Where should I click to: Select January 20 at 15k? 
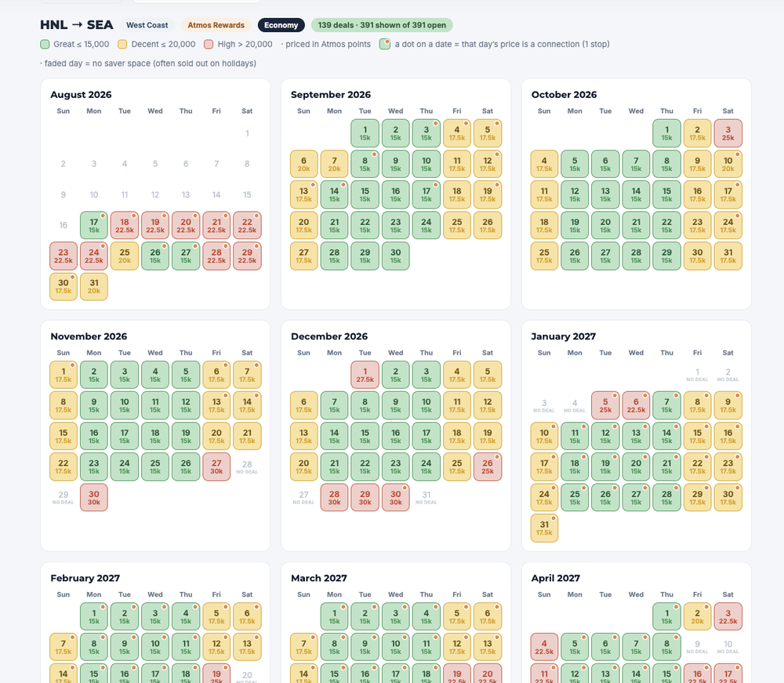tap(636, 467)
